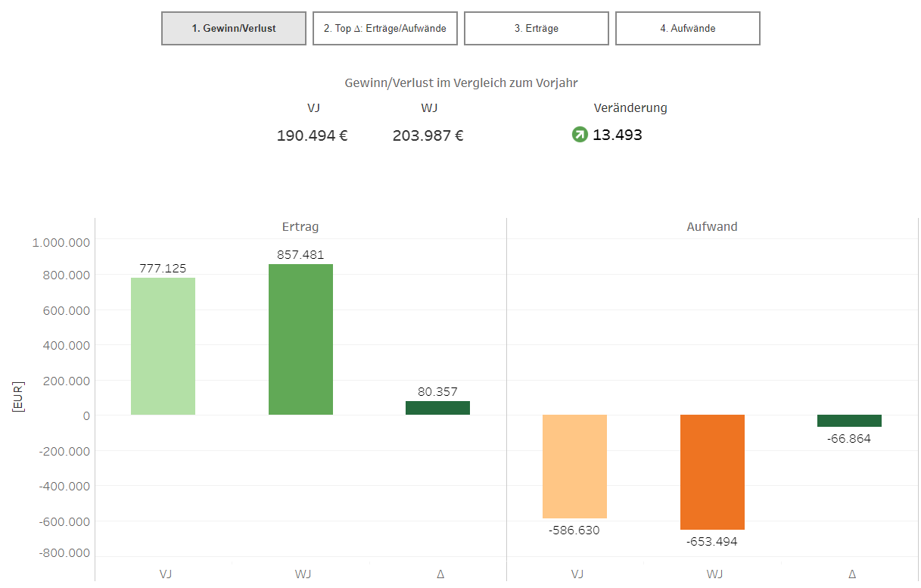Click the green upward arrow change icon
921x588 pixels.
tap(580, 135)
